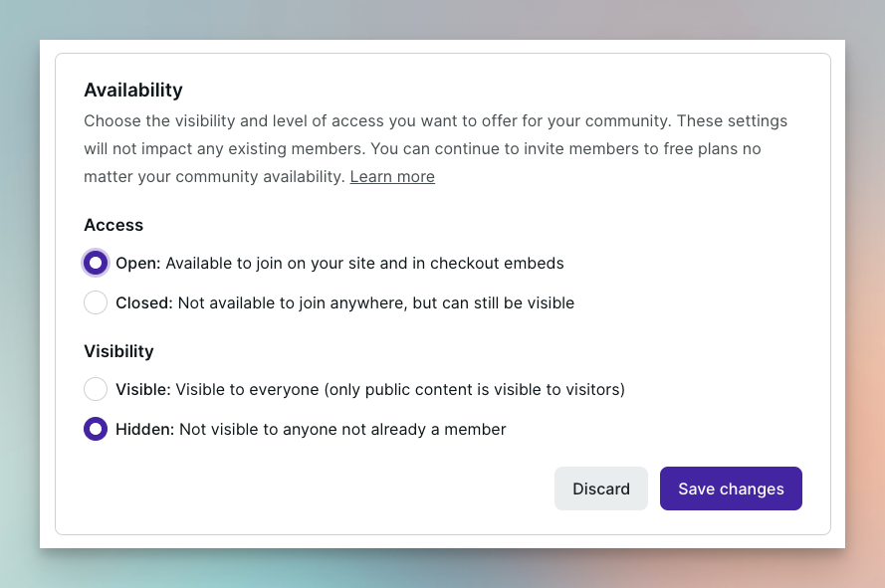Screen dimensions: 885x588
Task: Click the Visibility section heading
Action: pos(118,351)
